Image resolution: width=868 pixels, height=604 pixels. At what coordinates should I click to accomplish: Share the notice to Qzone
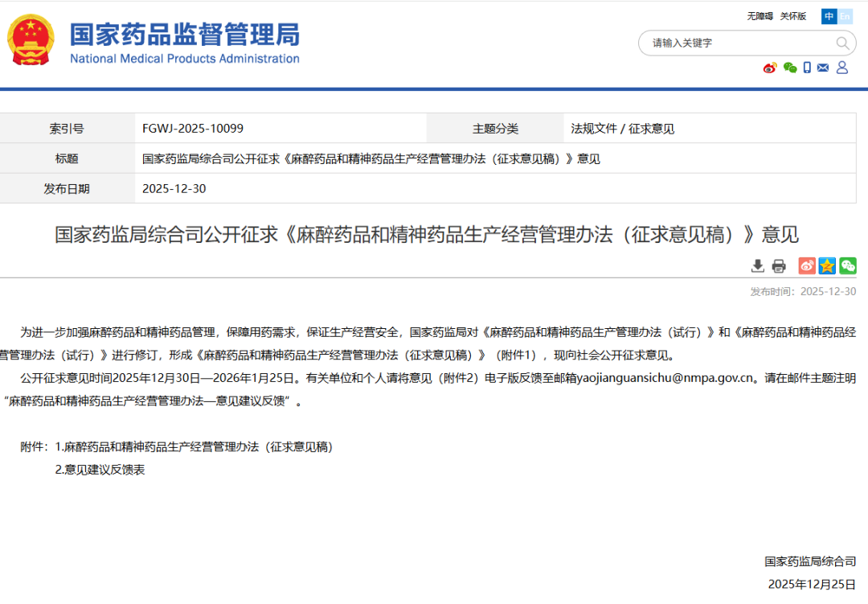827,265
